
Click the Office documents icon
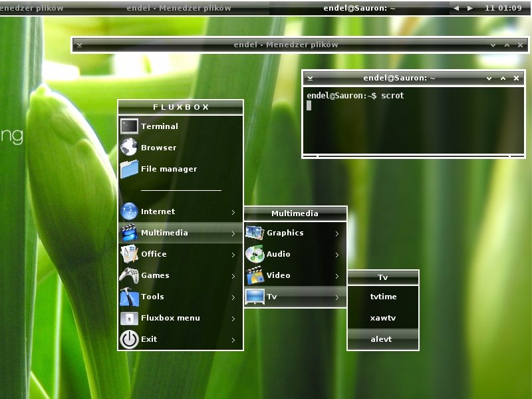click(x=129, y=254)
